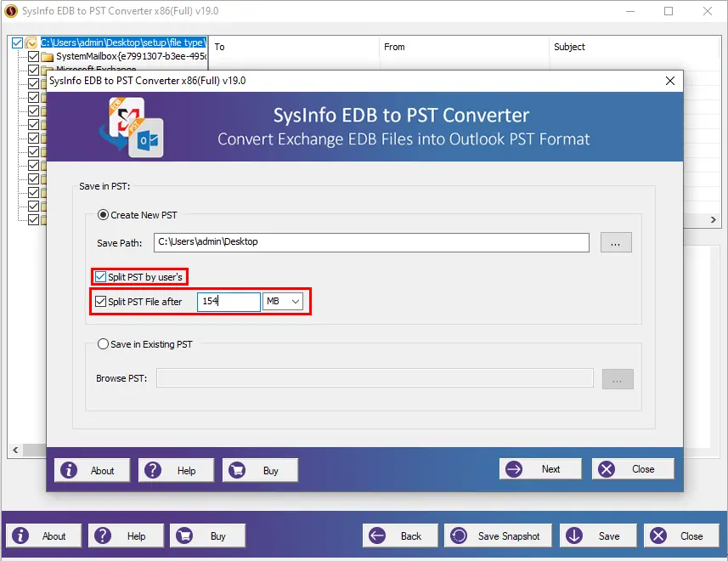The image size is (728, 561).
Task: Uncheck the root EDB path checkbox
Action: (17, 42)
